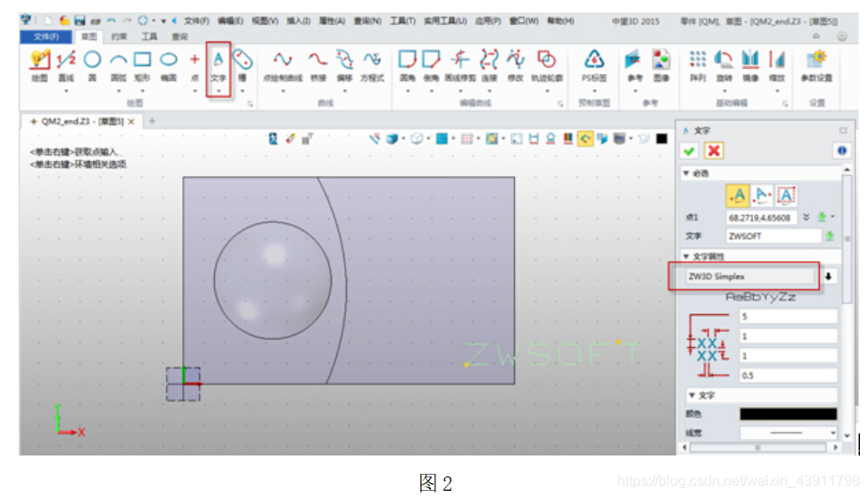Select the 图像 image tool
868x497 pixels.
coord(661,65)
